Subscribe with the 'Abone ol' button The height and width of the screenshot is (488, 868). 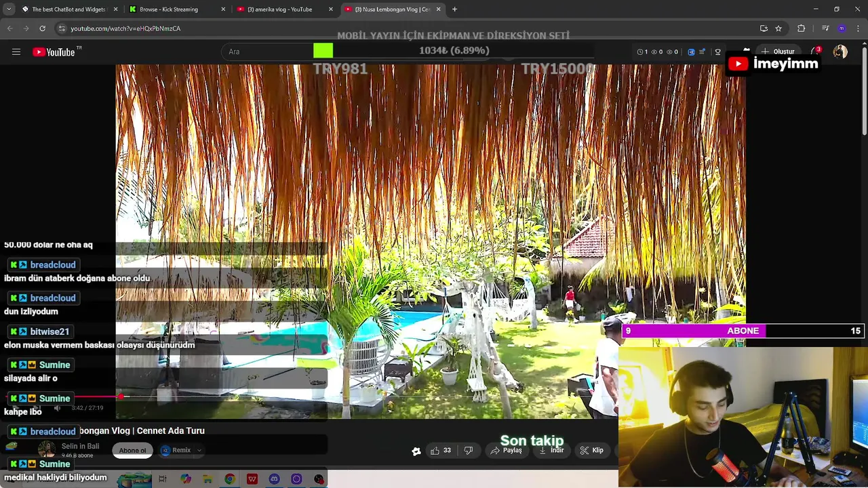pyautogui.click(x=132, y=451)
